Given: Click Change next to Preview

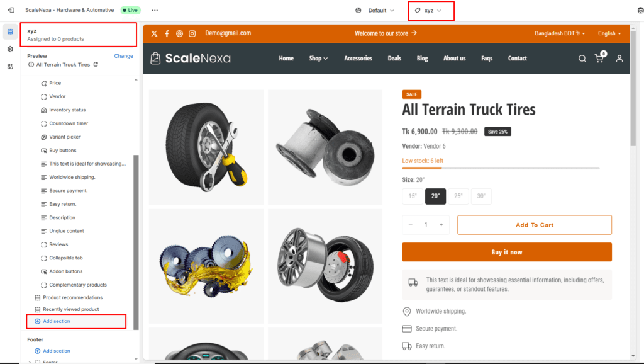Looking at the screenshot, I should tap(124, 56).
